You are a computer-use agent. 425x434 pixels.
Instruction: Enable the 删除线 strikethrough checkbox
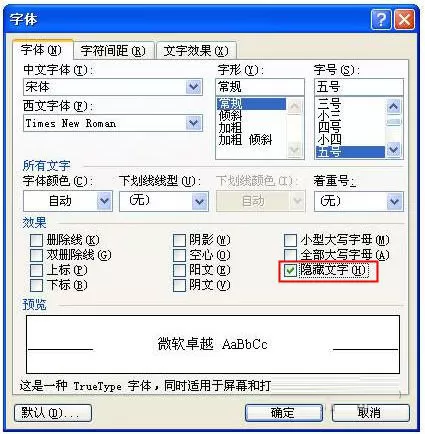pos(36,240)
